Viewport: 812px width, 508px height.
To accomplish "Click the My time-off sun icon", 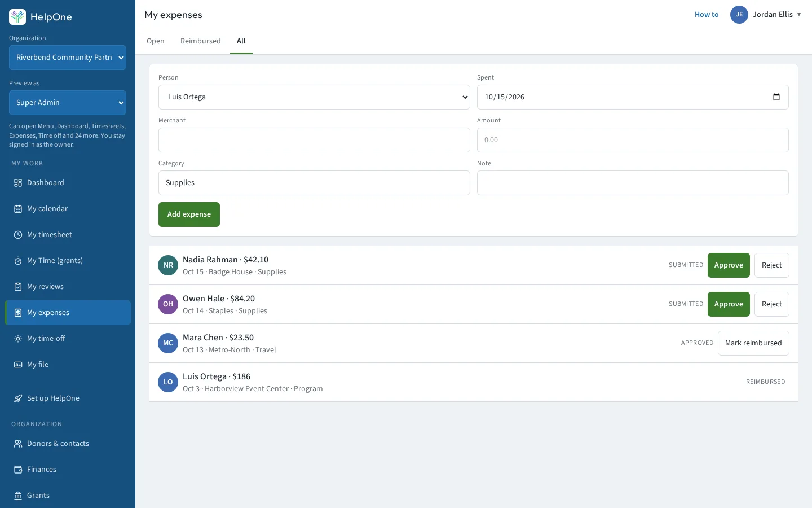I will coord(18,339).
